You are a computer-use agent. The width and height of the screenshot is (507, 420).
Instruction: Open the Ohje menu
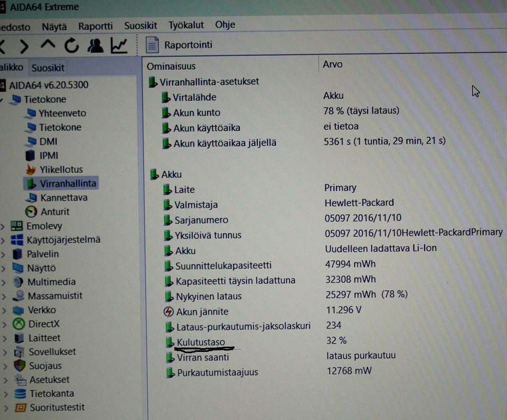tap(225, 25)
